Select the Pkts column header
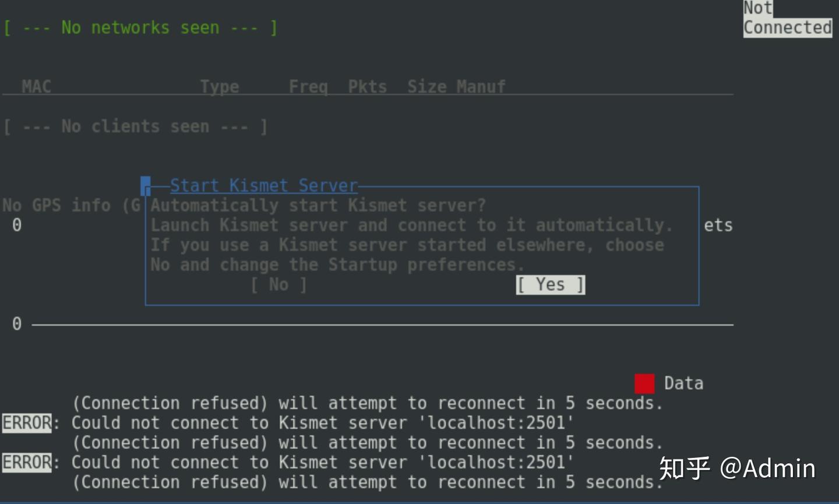839x504 pixels. point(367,87)
